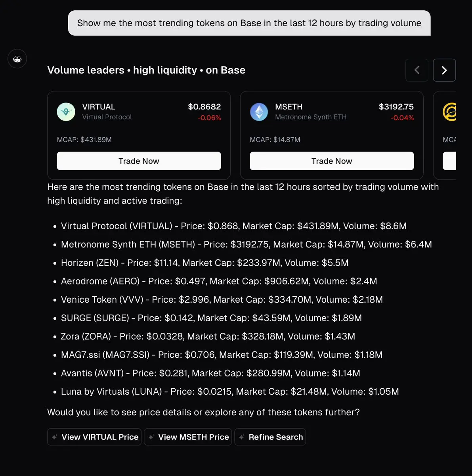The width and height of the screenshot is (472, 476).
Task: Click the user prompt message bubble
Action: [249, 23]
